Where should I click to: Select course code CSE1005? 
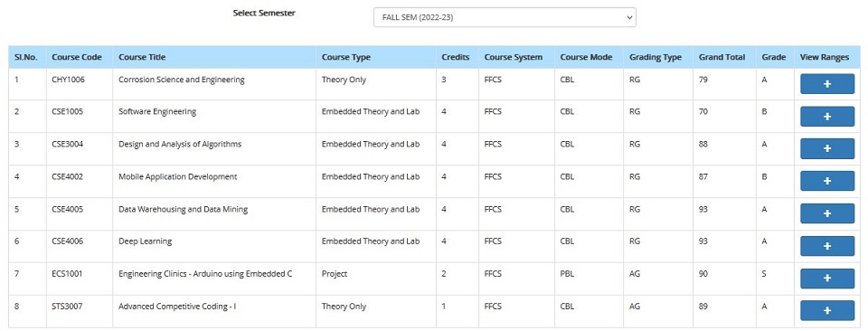[x=68, y=112]
